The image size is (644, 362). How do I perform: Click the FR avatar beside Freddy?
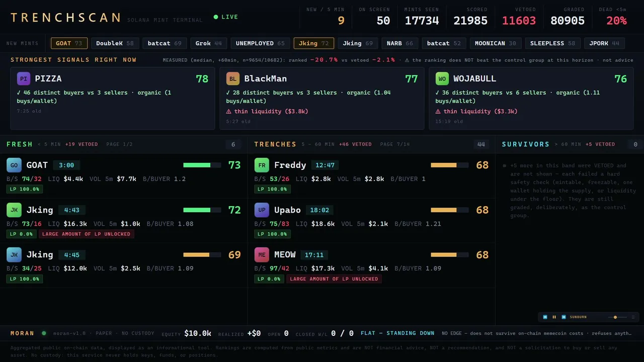coord(261,165)
